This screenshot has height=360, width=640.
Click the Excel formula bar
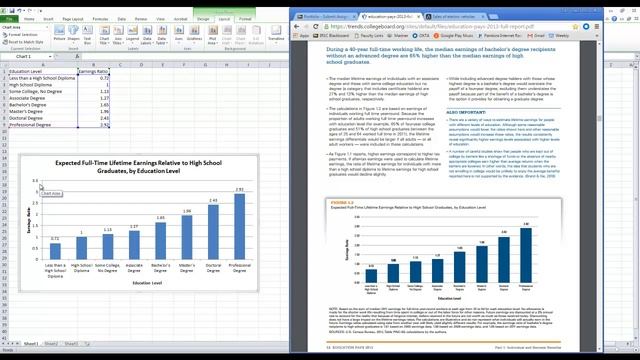tap(184, 56)
